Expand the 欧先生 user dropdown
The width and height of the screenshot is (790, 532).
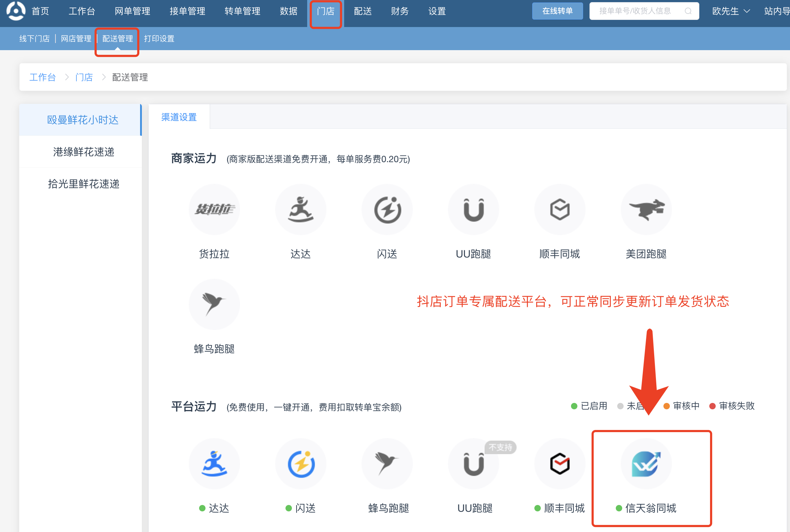click(731, 11)
